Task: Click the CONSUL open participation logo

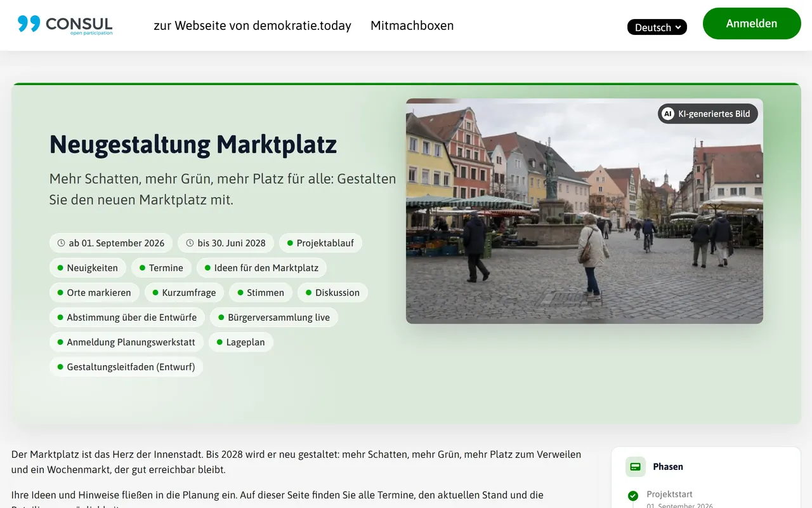Action: coord(65,25)
